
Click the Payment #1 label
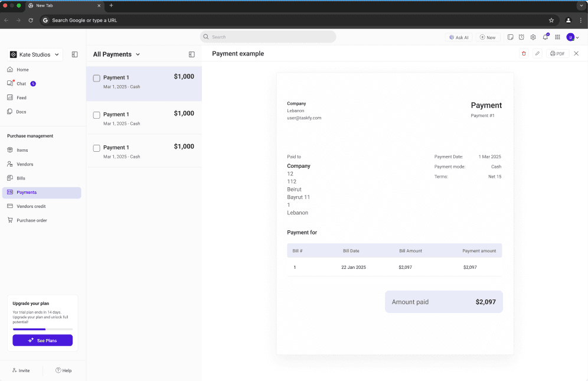tap(482, 116)
